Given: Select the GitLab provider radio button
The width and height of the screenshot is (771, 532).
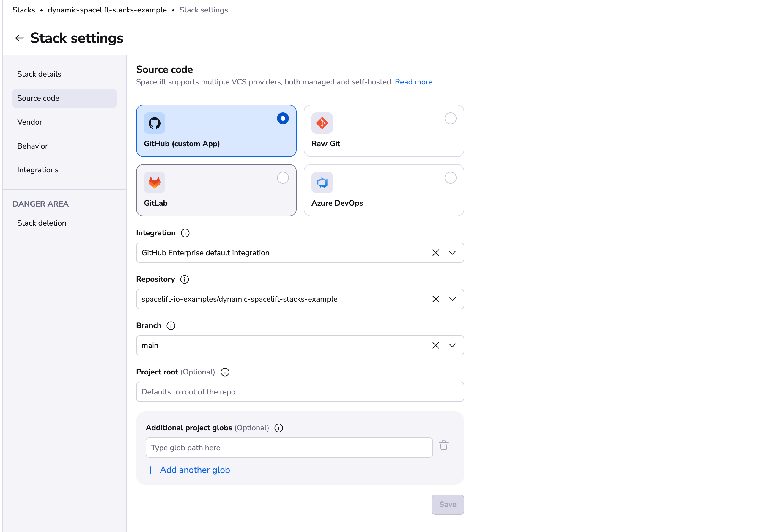Looking at the screenshot, I should pos(283,178).
